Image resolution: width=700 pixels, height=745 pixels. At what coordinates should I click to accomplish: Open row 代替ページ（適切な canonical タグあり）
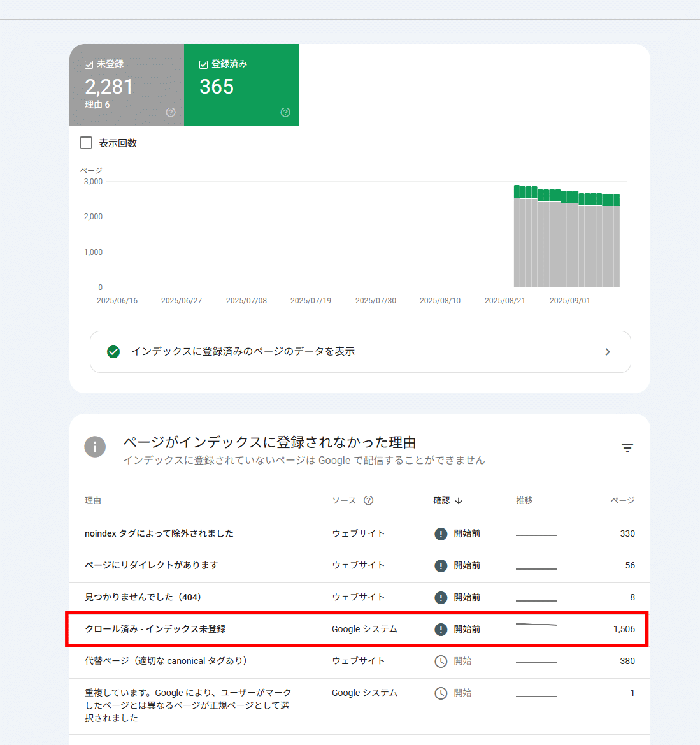pos(359,662)
